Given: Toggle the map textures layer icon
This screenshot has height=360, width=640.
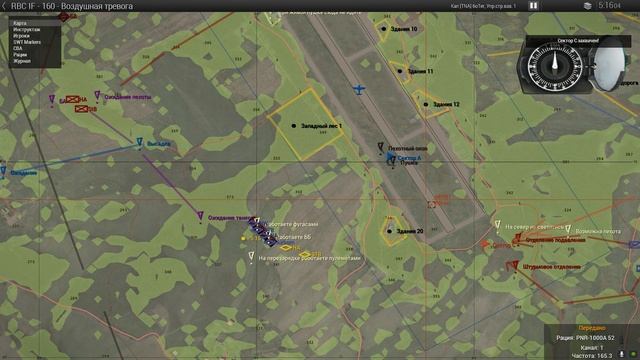Looking at the screenshot, I should pyautogui.click(x=587, y=6).
